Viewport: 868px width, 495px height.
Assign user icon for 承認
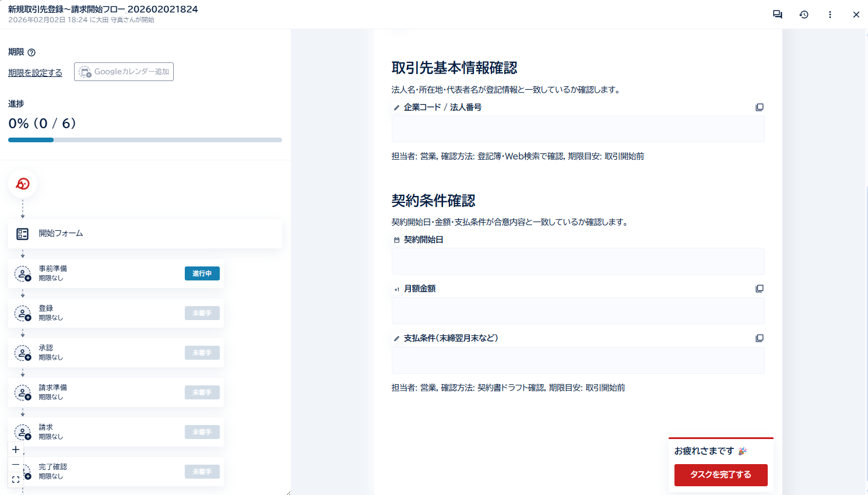pos(23,353)
